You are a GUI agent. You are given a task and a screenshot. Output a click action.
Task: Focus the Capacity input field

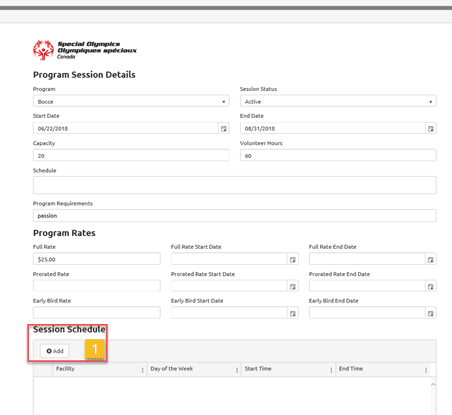(x=131, y=156)
